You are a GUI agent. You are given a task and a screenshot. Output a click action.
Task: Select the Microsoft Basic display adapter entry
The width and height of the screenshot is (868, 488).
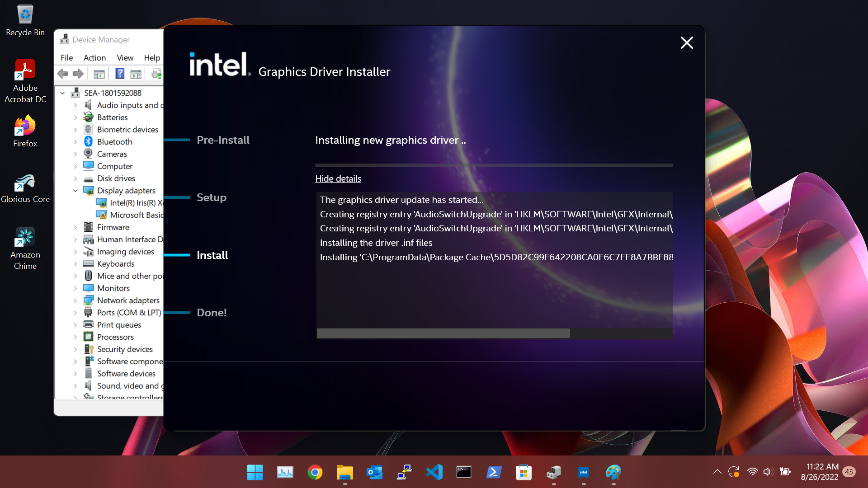(x=137, y=215)
